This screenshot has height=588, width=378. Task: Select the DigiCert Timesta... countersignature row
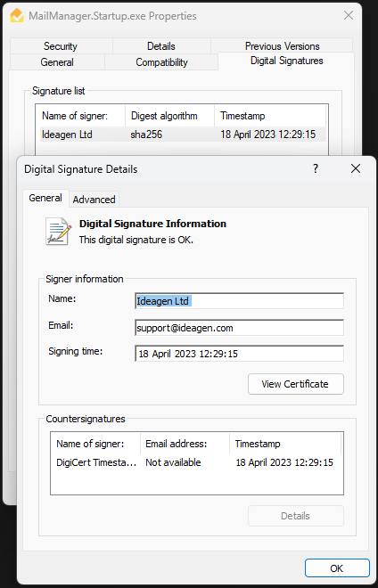tap(196, 462)
